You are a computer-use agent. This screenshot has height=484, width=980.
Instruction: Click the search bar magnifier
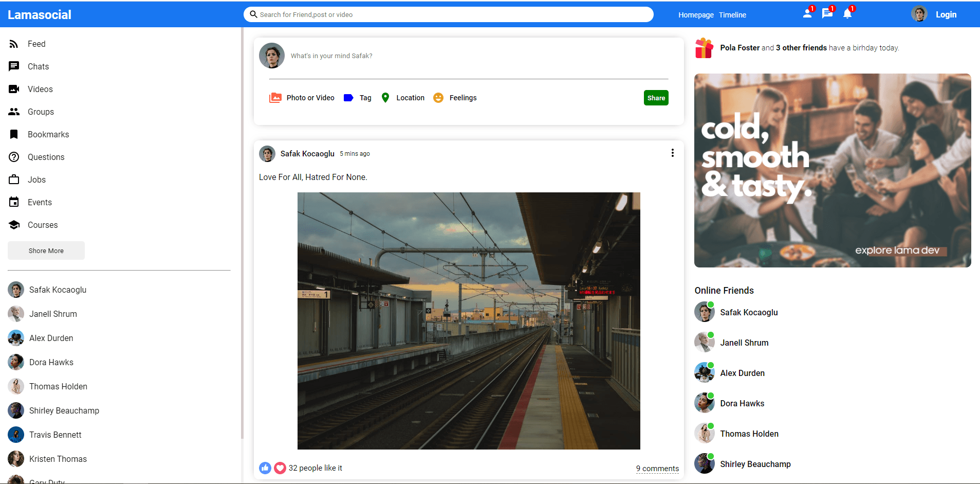pyautogui.click(x=253, y=14)
